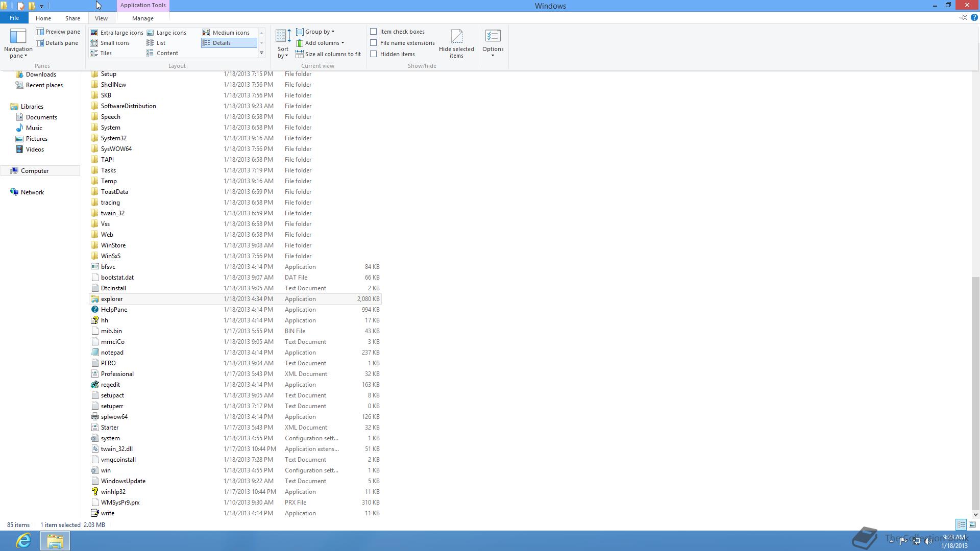Open the Pictures library
This screenshot has height=551, width=980.
pos(31,139)
